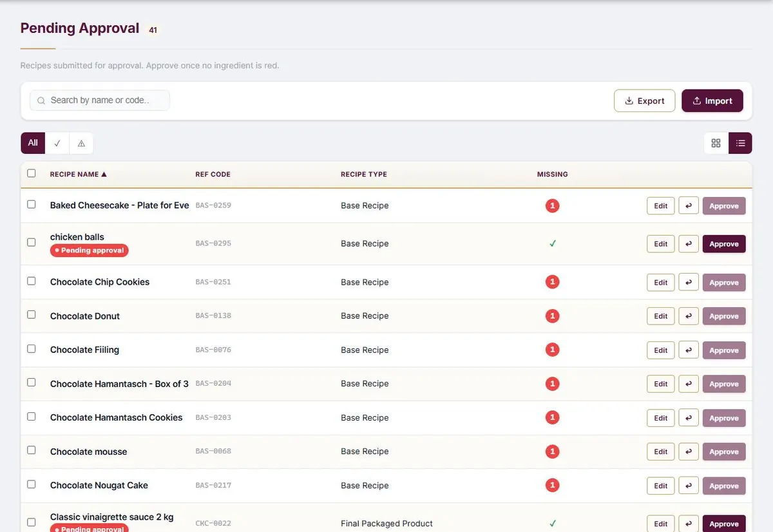This screenshot has width=773, height=532.
Task: Select the Chocolate Nougat Cake checkbox
Action: point(32,484)
